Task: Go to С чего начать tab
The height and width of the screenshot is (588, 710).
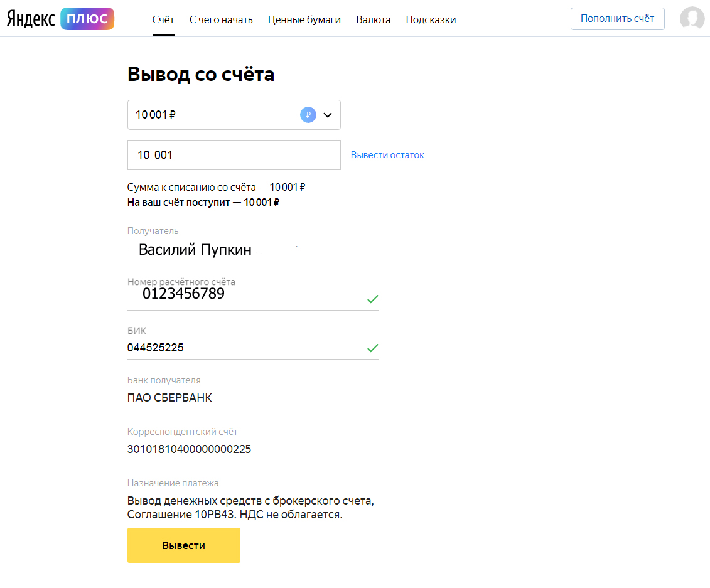Action: coord(221,19)
